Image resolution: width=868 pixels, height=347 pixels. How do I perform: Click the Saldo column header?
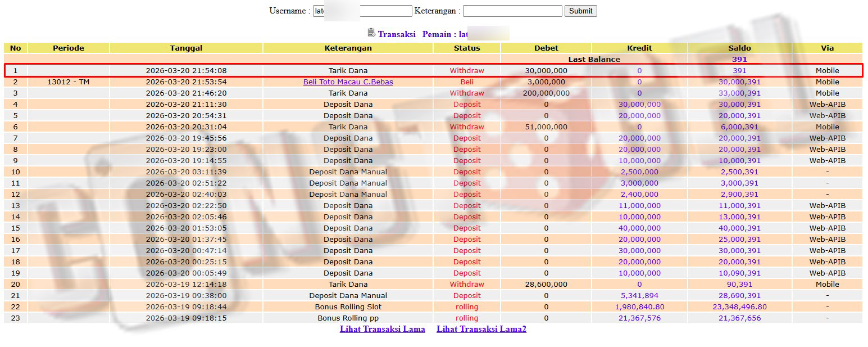click(x=740, y=48)
